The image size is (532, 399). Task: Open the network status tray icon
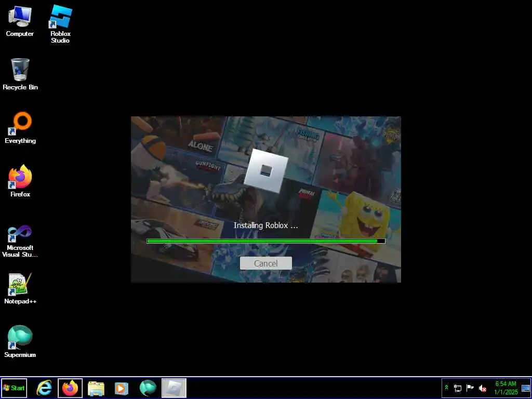pyautogui.click(x=458, y=388)
